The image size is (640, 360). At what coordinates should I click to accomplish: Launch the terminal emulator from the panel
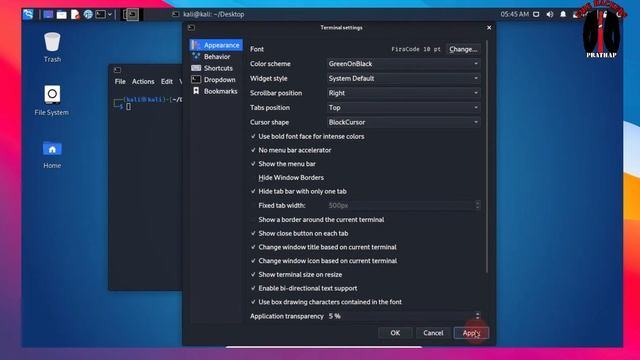pos(100,15)
